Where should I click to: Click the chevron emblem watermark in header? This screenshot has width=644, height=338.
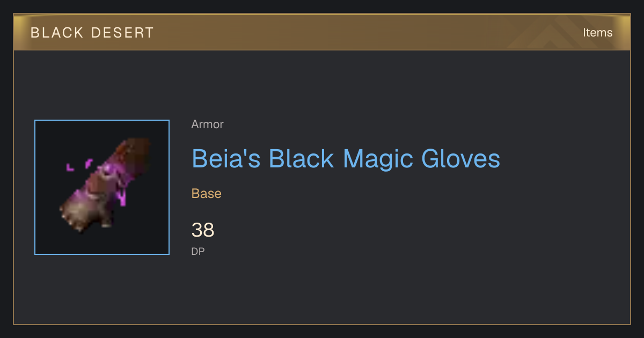[x=558, y=32]
